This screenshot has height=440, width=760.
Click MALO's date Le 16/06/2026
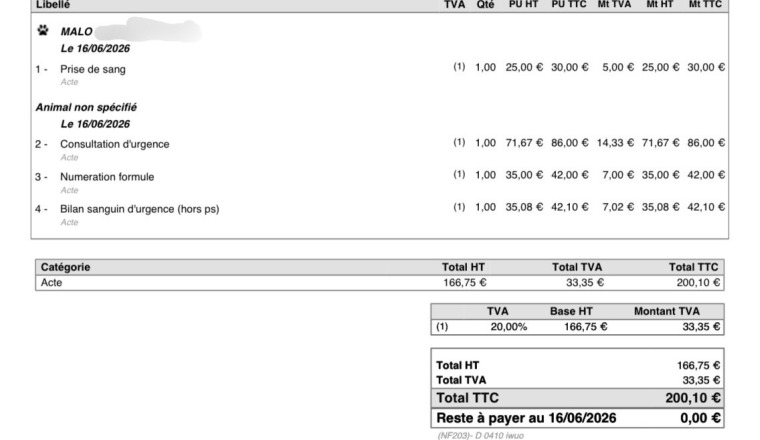click(95, 48)
